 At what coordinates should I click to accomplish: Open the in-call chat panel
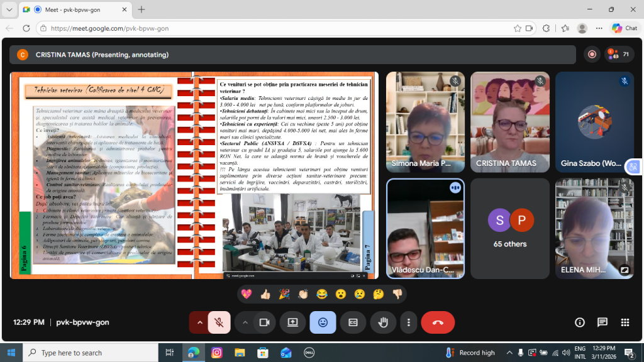(602, 322)
